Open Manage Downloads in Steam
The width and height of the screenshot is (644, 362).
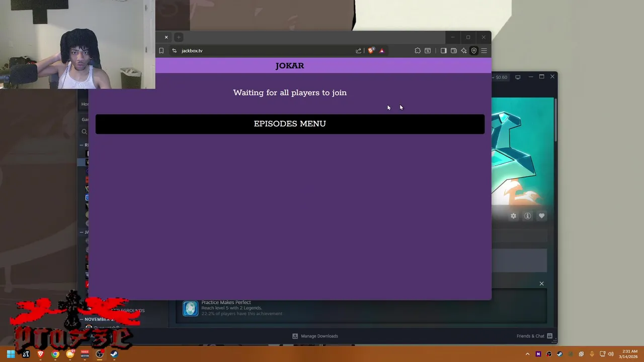315,336
